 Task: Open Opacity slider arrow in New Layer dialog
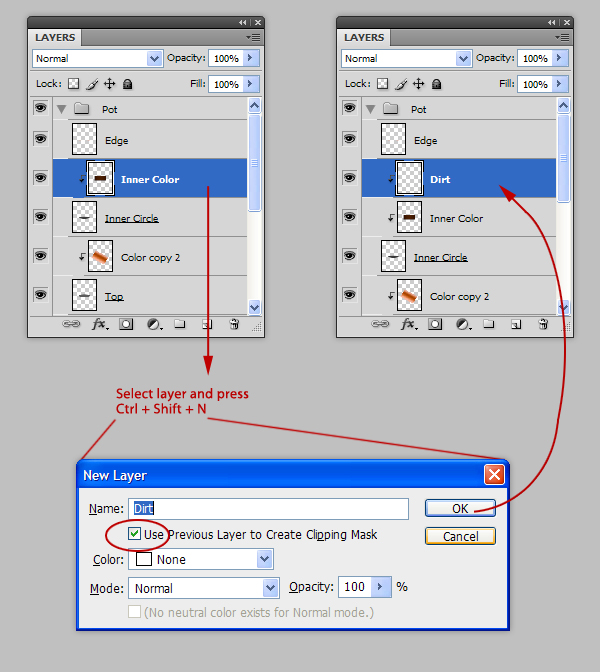coord(381,587)
